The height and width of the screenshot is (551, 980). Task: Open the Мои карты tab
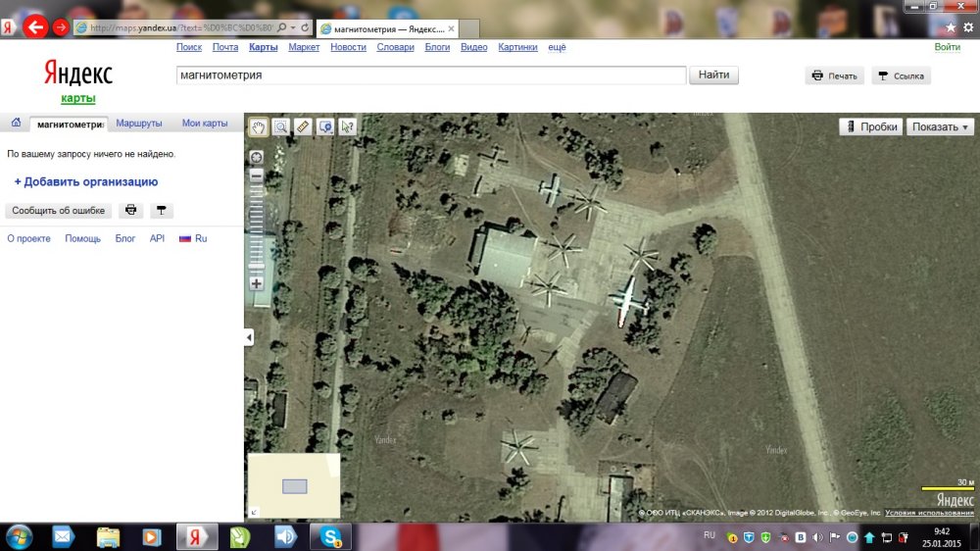(205, 124)
